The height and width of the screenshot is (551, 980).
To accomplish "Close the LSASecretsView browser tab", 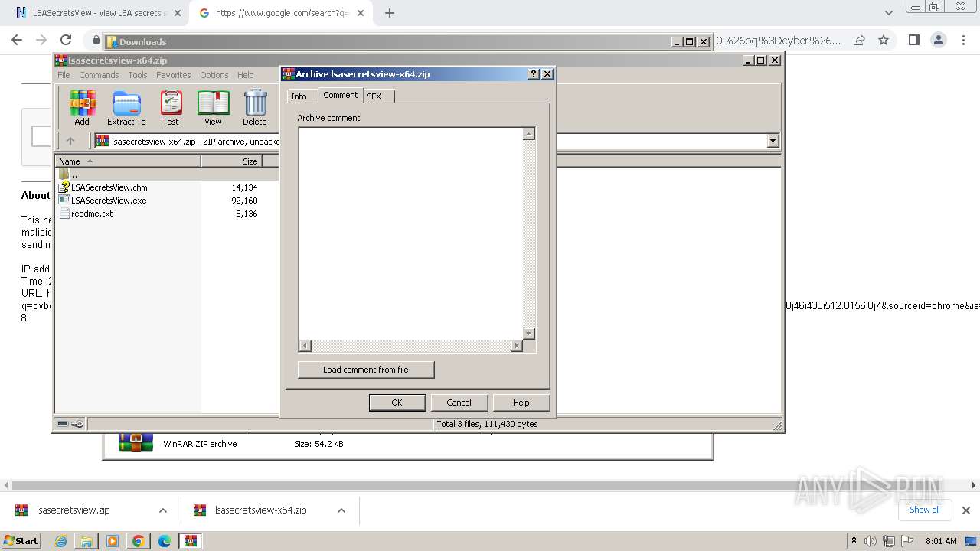I will coord(177,13).
